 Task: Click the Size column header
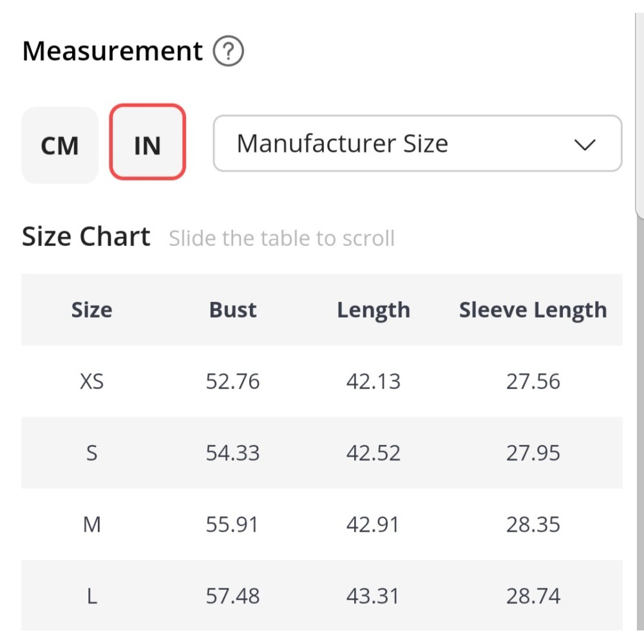(x=91, y=310)
